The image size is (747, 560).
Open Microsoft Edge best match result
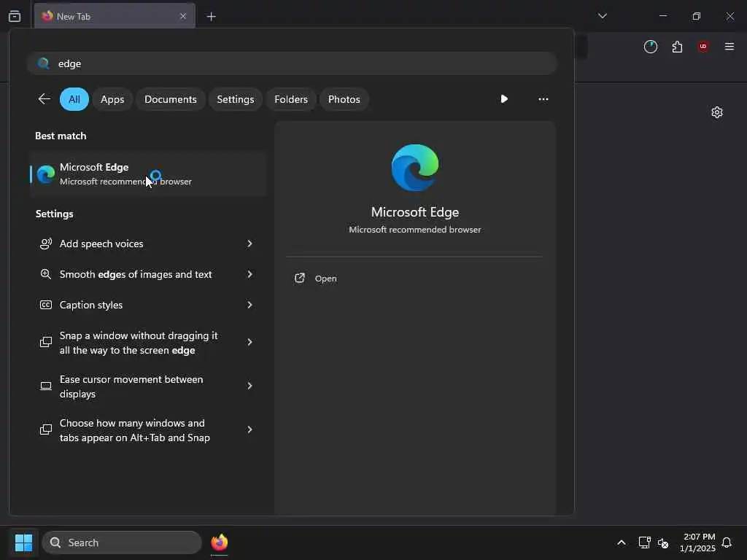point(147,174)
